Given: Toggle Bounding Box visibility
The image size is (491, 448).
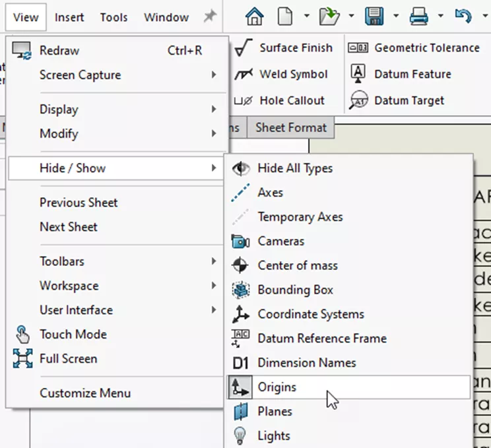Looking at the screenshot, I should 348,290.
